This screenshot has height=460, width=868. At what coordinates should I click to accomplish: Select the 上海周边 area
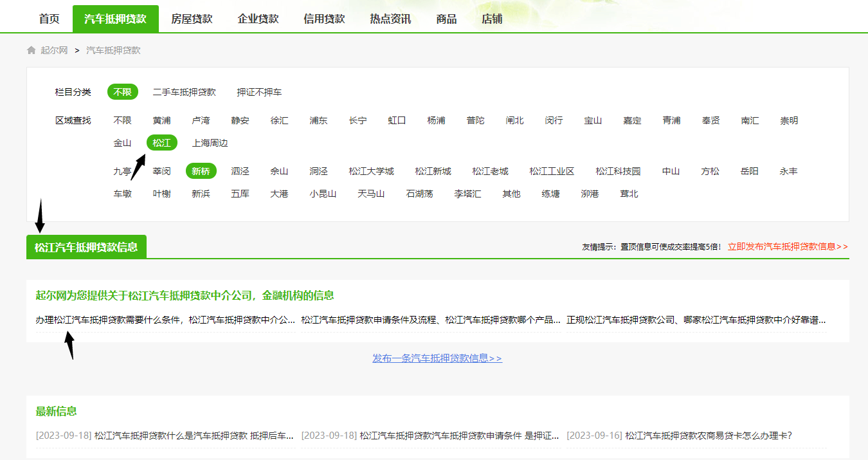click(210, 143)
